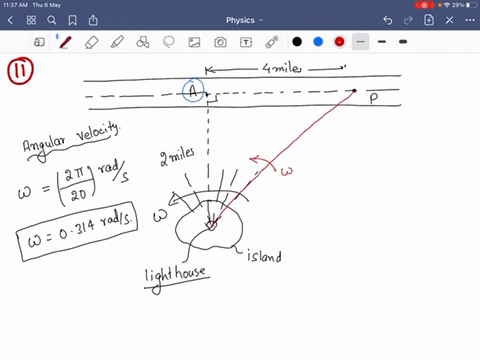
Task: Choose the medium pen stroke width
Action: [382, 42]
